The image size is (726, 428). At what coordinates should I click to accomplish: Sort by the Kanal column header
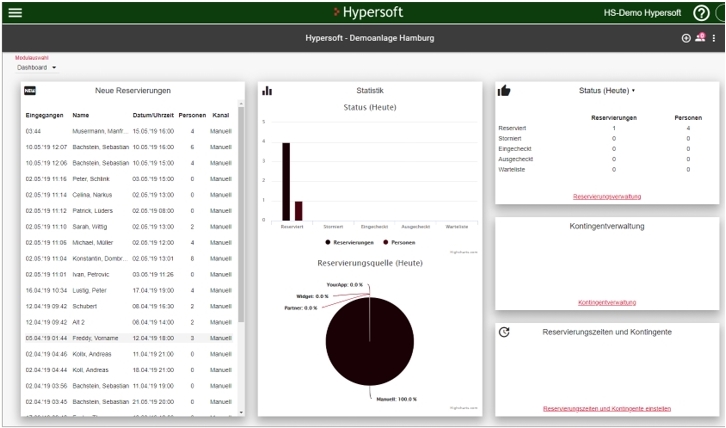click(221, 115)
